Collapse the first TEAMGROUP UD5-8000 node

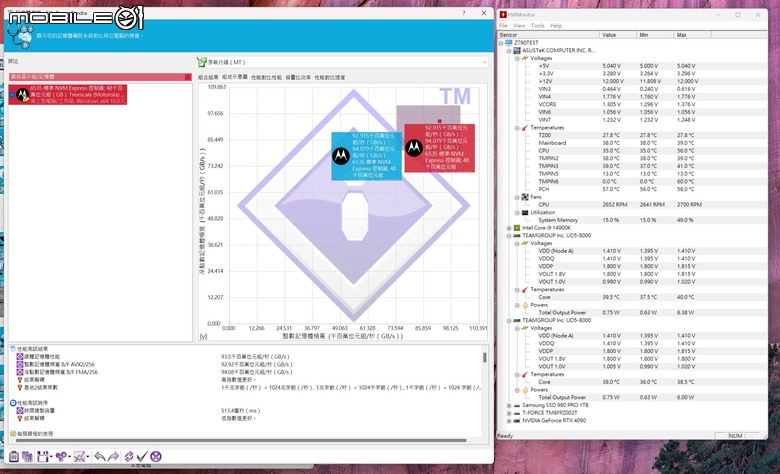point(509,236)
